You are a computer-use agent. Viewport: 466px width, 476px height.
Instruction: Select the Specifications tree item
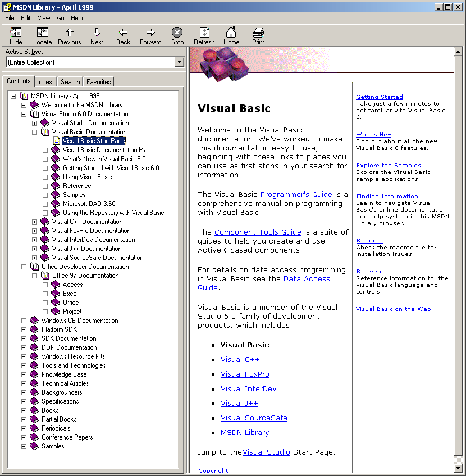point(60,401)
